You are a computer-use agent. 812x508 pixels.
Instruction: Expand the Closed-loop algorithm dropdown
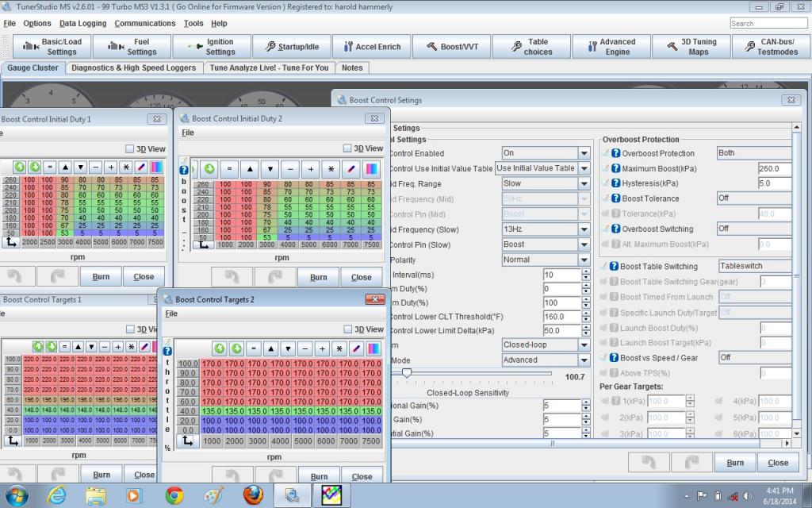tap(584, 344)
